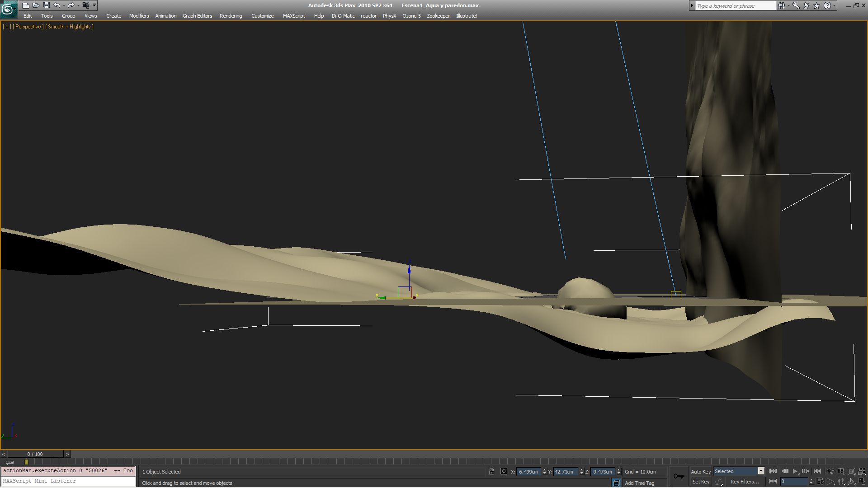Screen dimensions: 868x488
Task: Click the Open File folder icon
Action: click(x=36, y=5)
